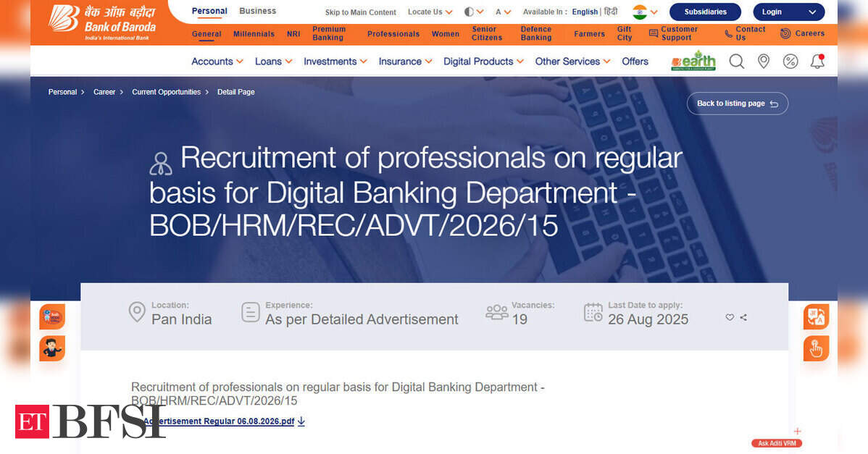Expand the Accounts menu

point(217,62)
